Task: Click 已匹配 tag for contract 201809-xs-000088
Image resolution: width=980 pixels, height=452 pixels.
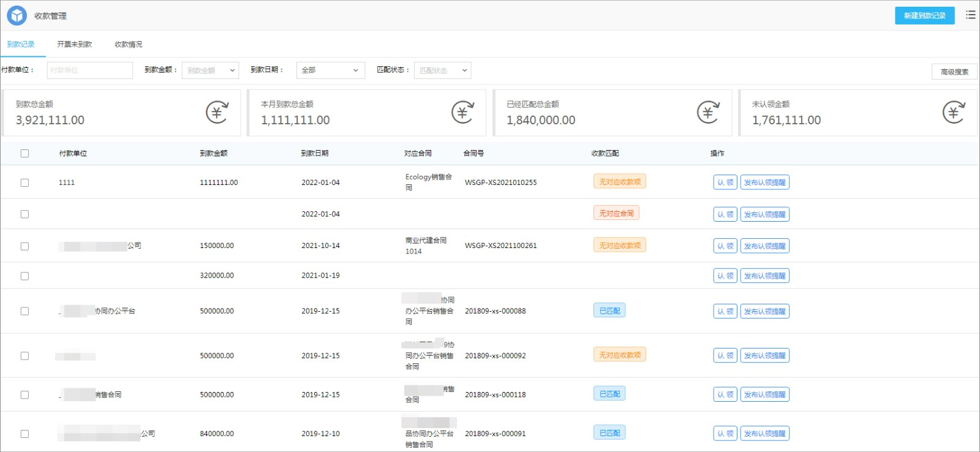Action: pos(609,311)
